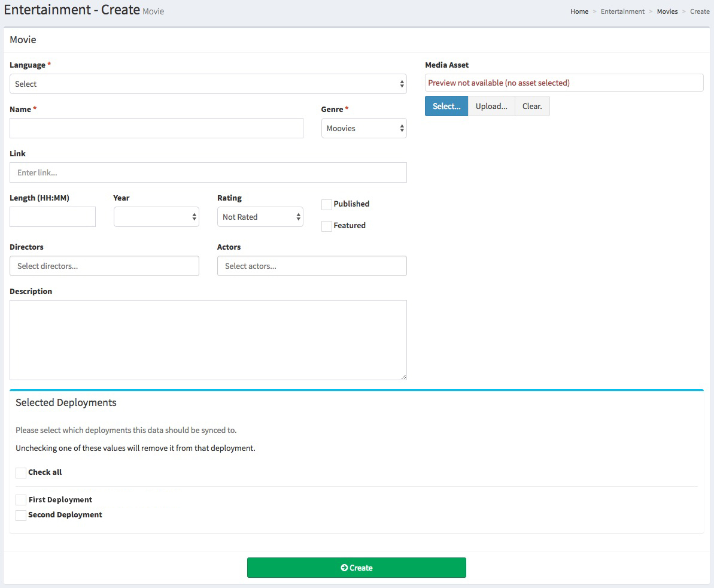Click into the Enter link field

coord(208,172)
